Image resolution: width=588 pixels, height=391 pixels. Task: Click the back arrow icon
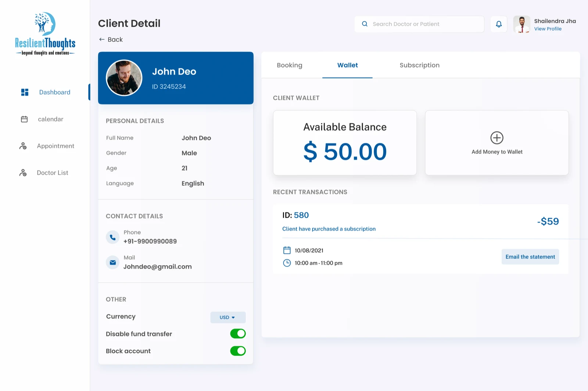coord(102,39)
